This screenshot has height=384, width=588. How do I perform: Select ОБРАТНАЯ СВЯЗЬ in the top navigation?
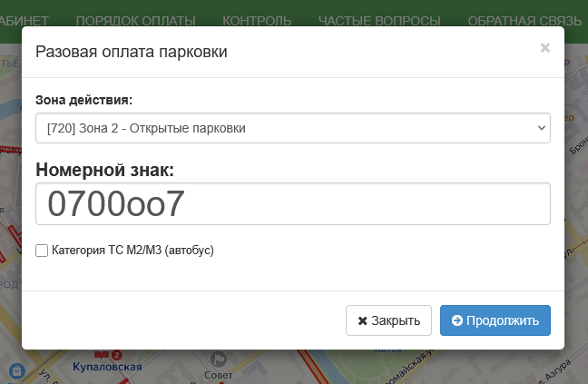(526, 20)
